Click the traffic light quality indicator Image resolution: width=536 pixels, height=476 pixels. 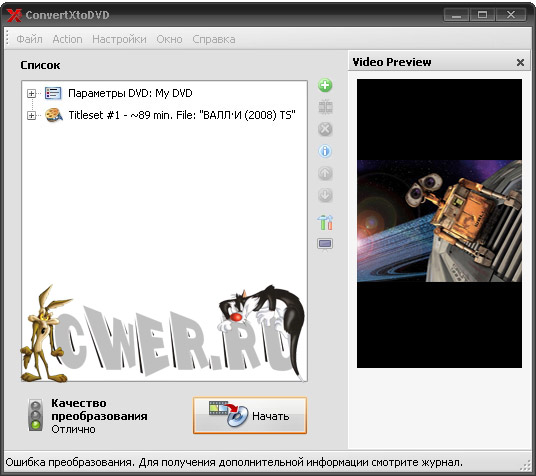tap(35, 415)
